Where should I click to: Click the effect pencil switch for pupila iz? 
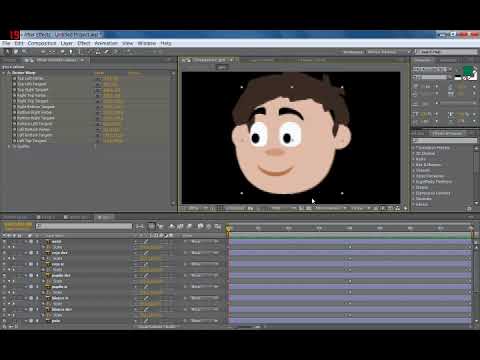(146, 287)
